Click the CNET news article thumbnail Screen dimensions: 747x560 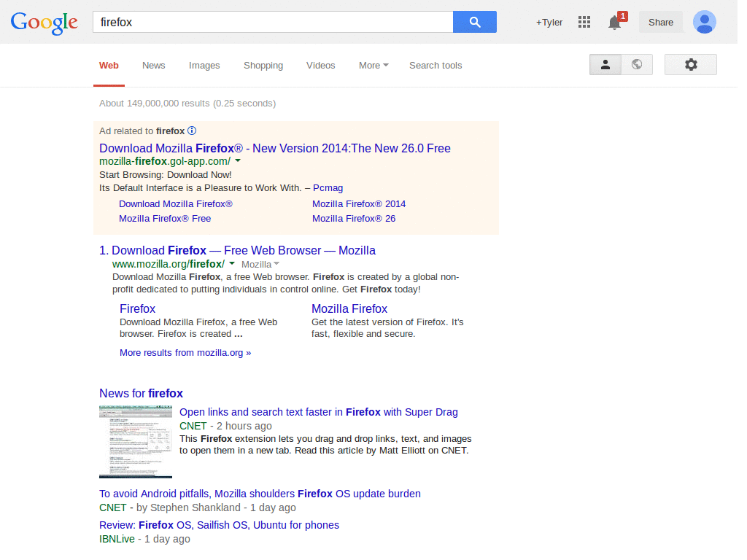[x=135, y=441]
